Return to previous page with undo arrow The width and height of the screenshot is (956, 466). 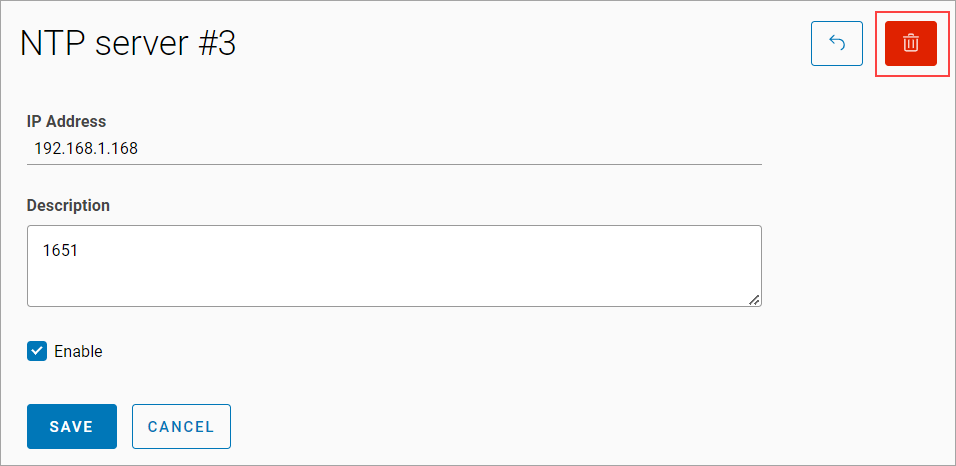point(837,44)
